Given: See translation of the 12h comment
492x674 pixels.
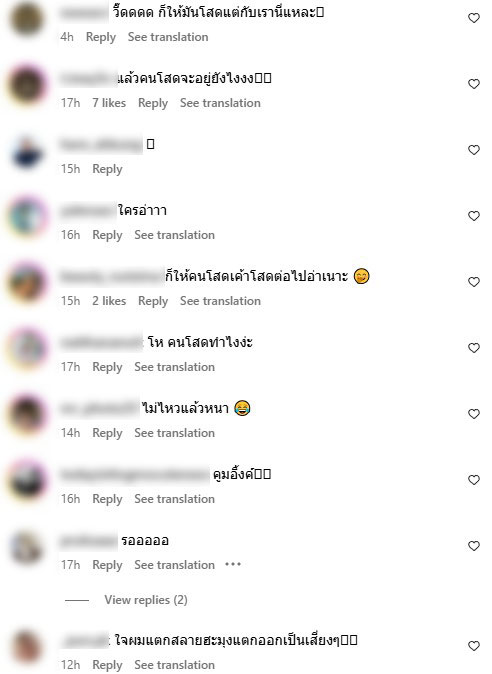Looking at the screenshot, I should (x=174, y=665).
